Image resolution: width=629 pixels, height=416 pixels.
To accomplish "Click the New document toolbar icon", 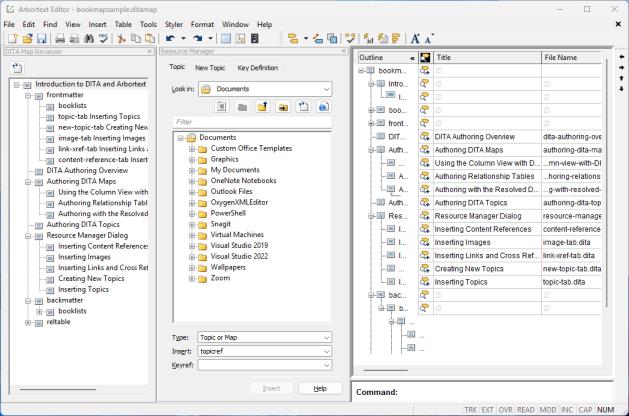I will click(x=13, y=39).
